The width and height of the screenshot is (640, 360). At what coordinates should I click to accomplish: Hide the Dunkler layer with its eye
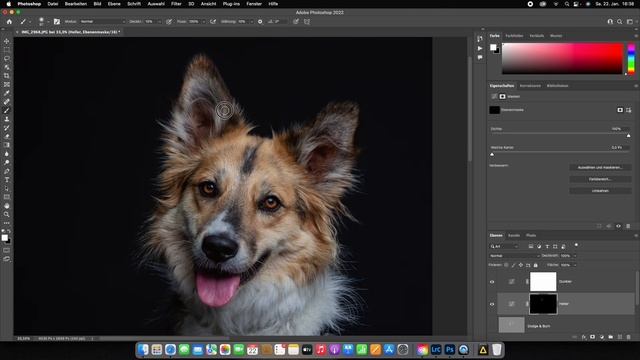492,282
